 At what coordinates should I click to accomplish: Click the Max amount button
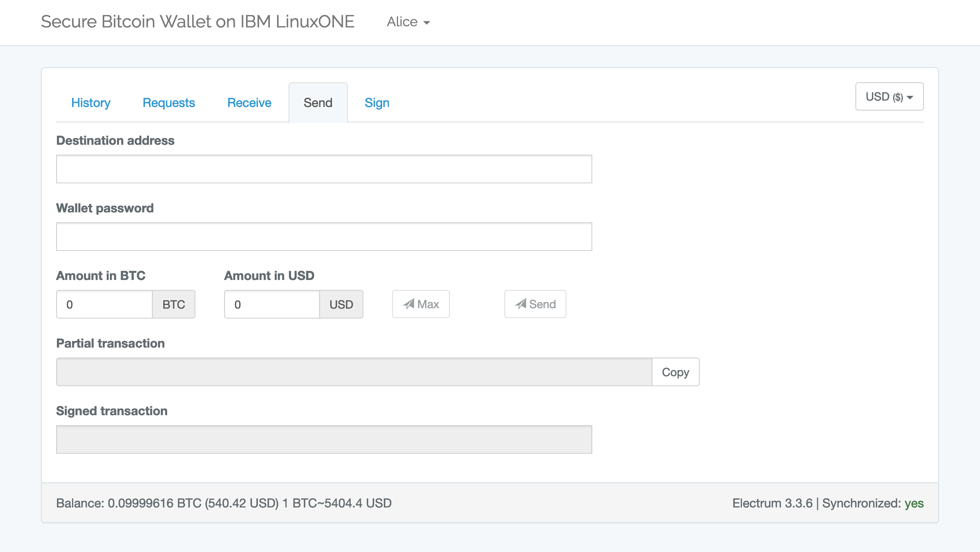click(x=421, y=304)
